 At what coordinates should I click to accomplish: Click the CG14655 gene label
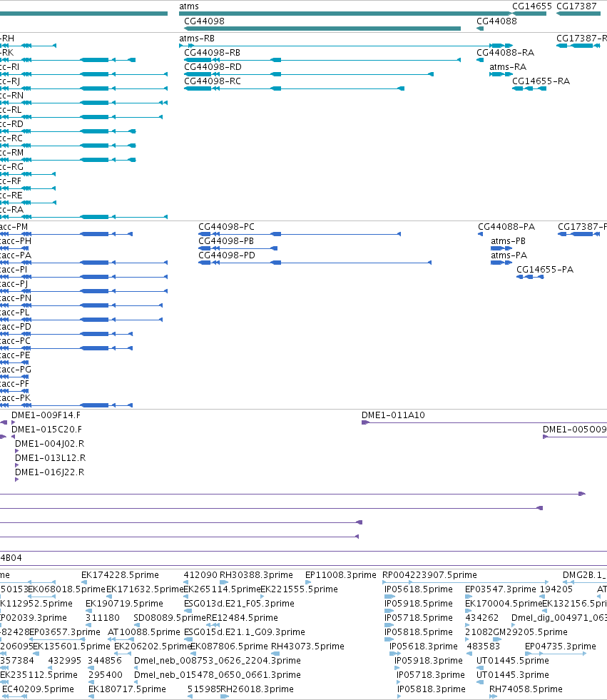[x=531, y=6]
